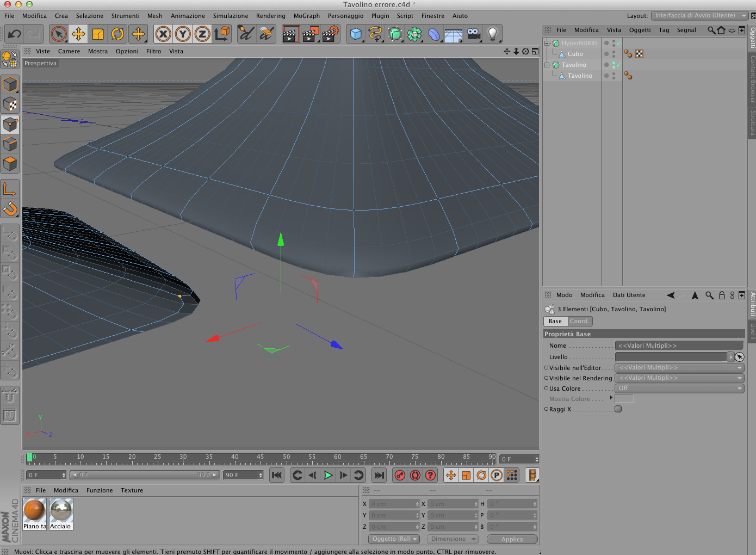Viewport: 756px width, 555px height.
Task: Click the Applica button
Action: click(x=512, y=539)
